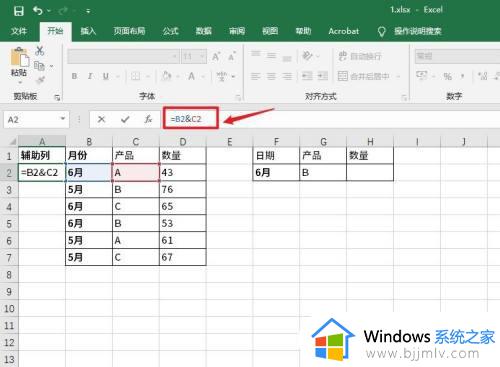
Task: Expand the 粘贴 paste options dropdown
Action: [19, 82]
